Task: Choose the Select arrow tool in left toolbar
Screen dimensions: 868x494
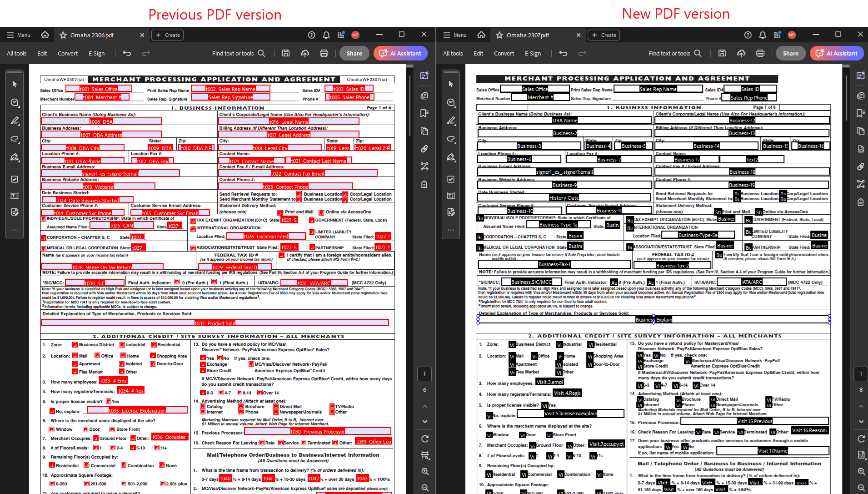Action: [15, 84]
